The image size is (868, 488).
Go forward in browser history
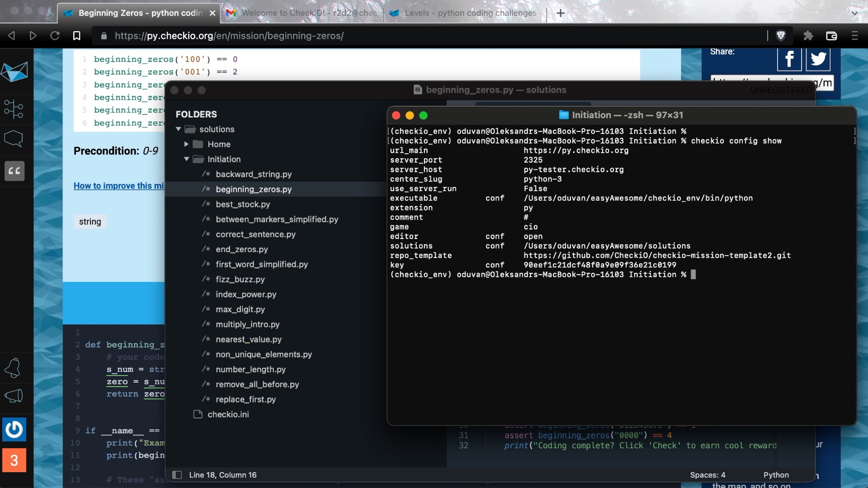tap(33, 36)
